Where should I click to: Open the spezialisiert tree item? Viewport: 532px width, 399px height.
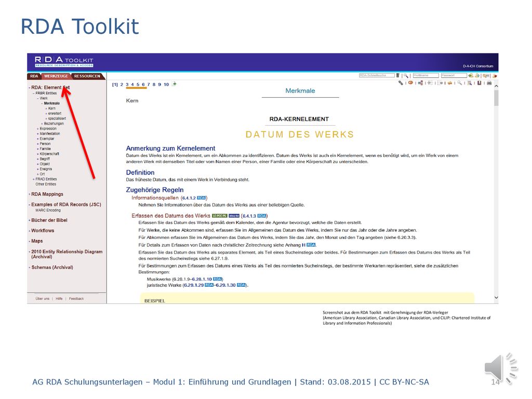coord(57,118)
